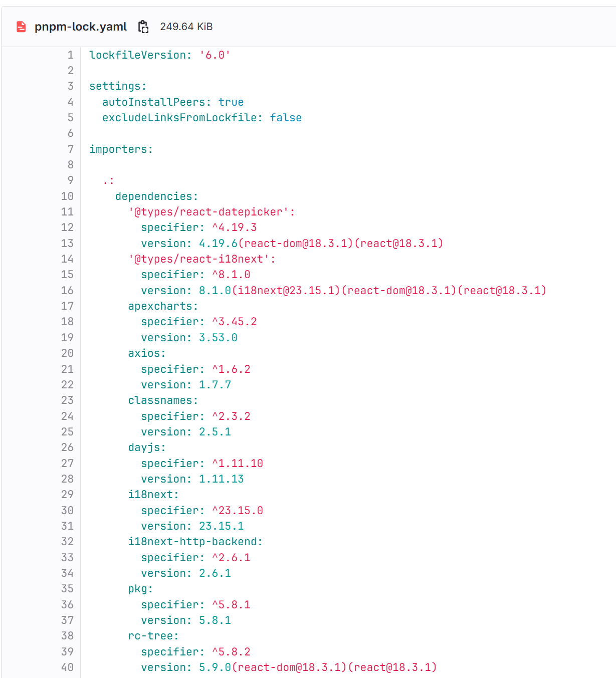Click version: 2.6.1 line

click(186, 573)
